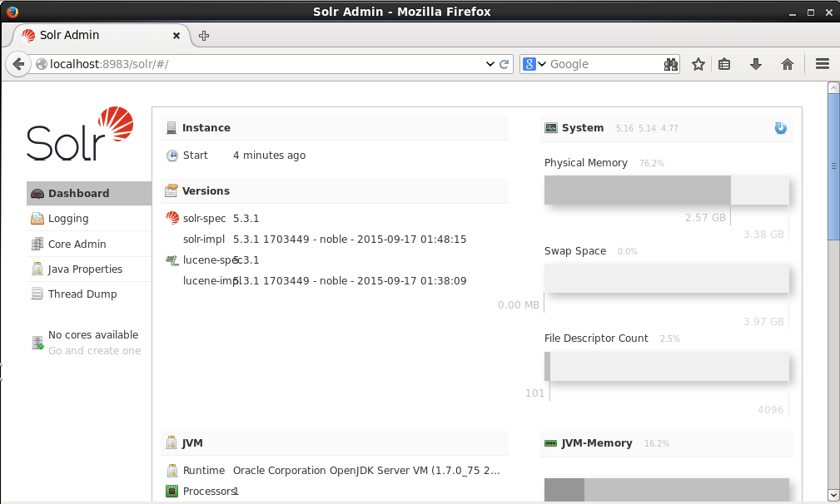Screen dimensions: 840x504
Task: Click the solr-spec sunburst icon
Action: pyautogui.click(x=172, y=218)
